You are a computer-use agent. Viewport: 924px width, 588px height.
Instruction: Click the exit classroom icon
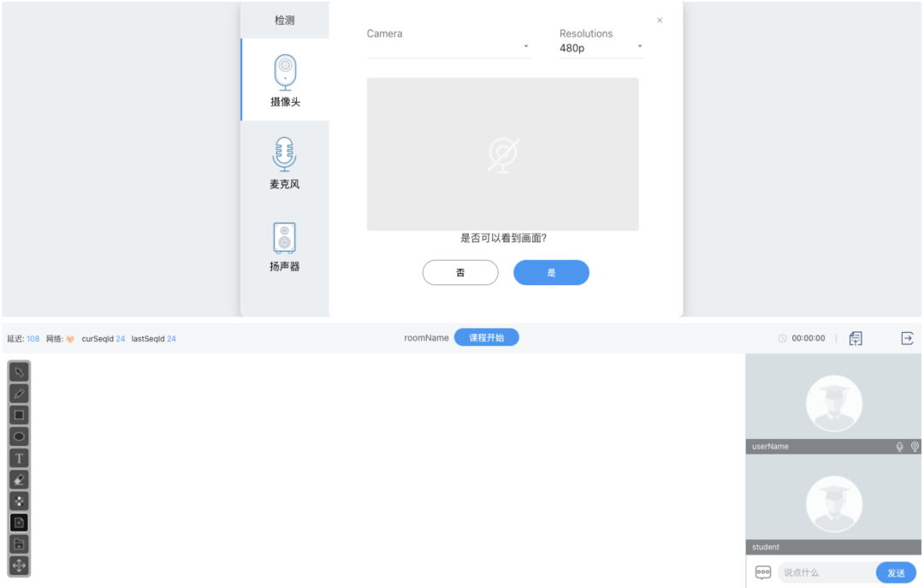coord(907,338)
